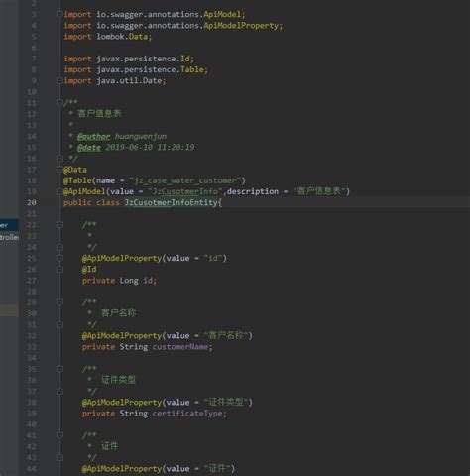Click 证件类型 in the line 36 comment

118,380
